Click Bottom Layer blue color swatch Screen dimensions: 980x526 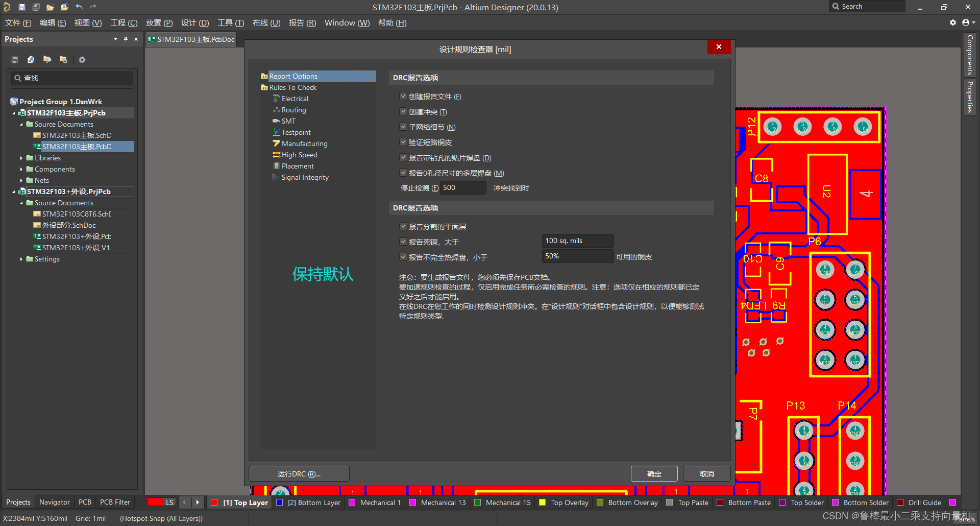pos(279,503)
